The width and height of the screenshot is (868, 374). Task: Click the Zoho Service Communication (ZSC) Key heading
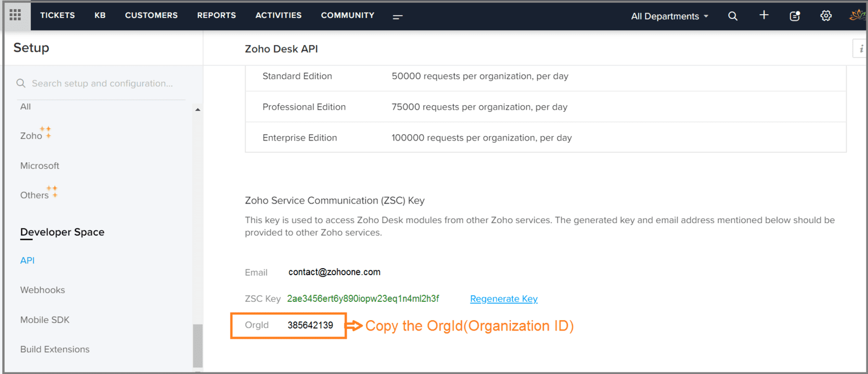[335, 200]
